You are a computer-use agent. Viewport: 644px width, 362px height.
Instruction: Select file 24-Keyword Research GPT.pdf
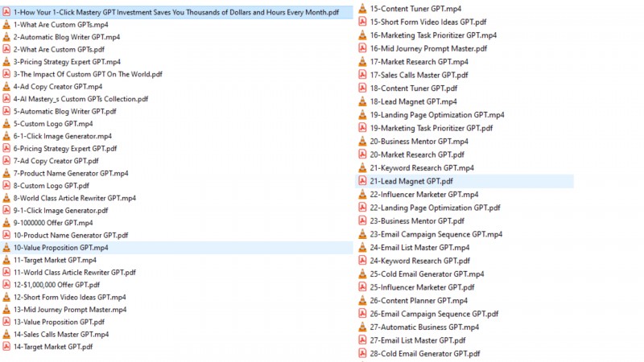click(419, 261)
